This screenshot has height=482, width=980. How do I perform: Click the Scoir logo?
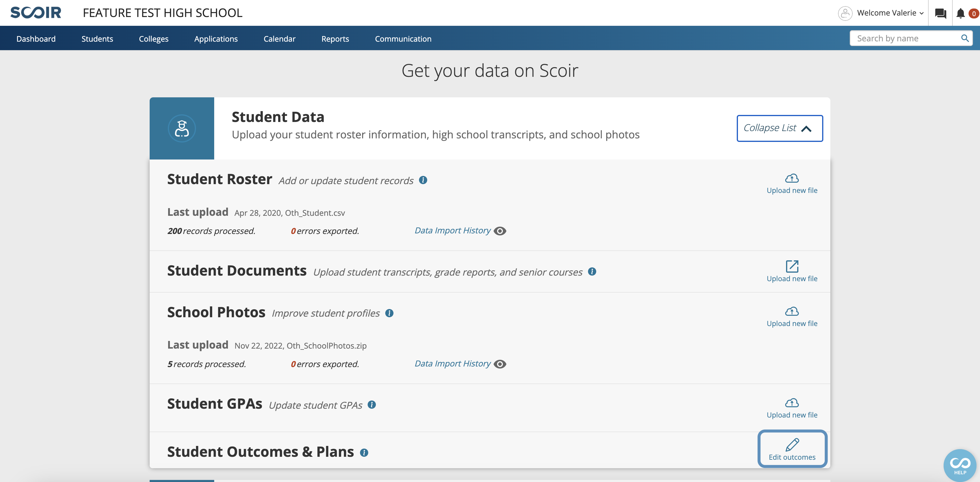36,13
